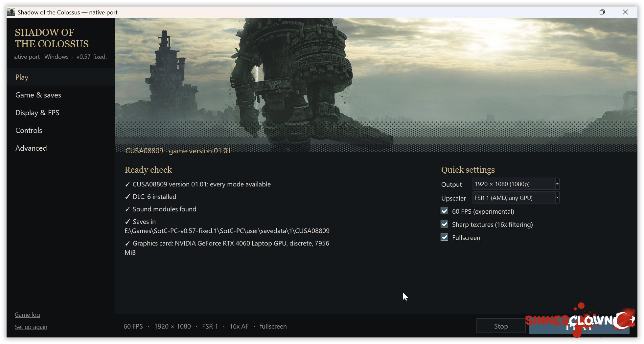
Task: Open the Controls section
Action: point(60,130)
